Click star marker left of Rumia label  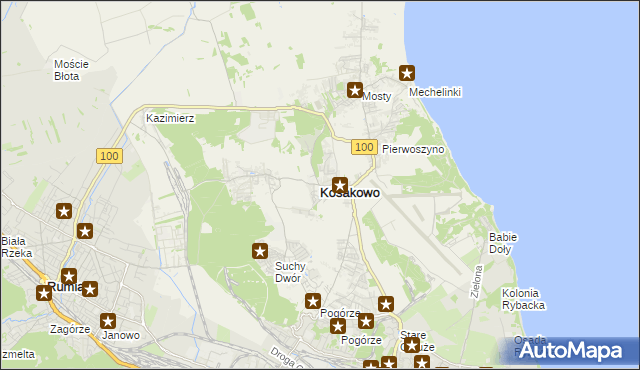click(44, 293)
